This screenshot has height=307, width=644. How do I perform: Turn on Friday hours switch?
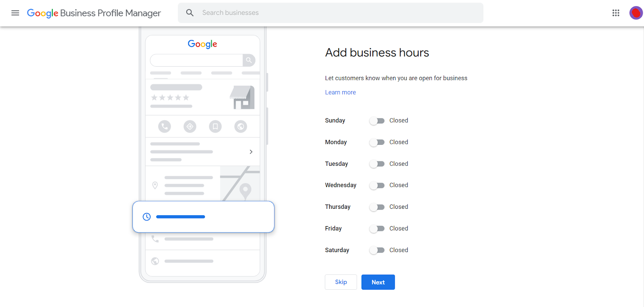pos(377,229)
